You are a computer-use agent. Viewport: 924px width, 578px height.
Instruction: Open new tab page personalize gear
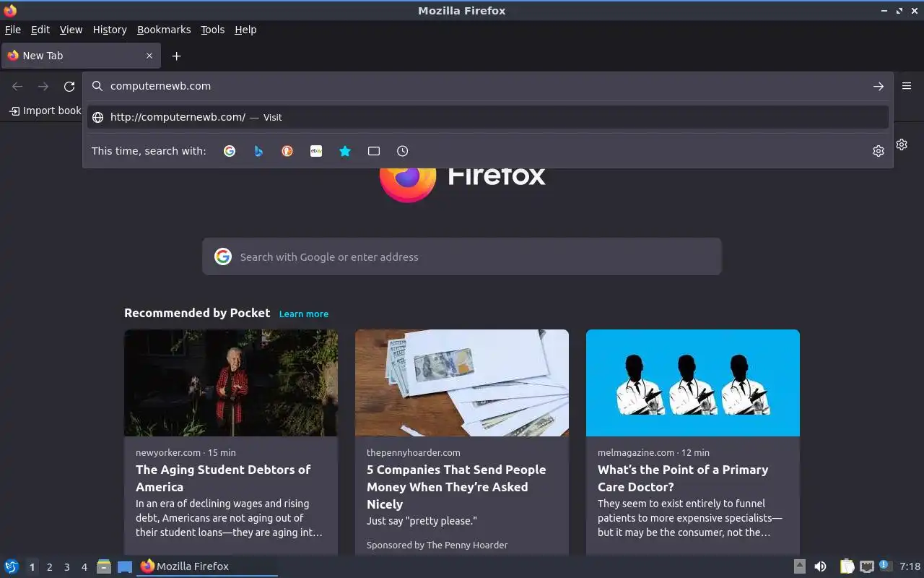coord(902,144)
